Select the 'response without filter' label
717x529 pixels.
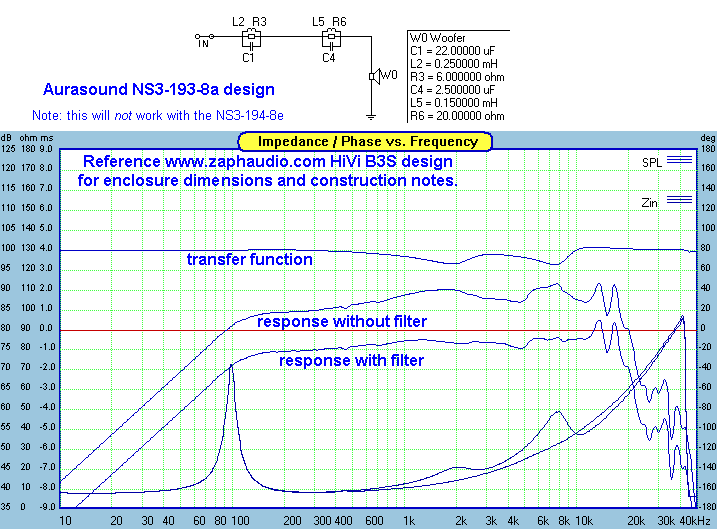click(342, 321)
